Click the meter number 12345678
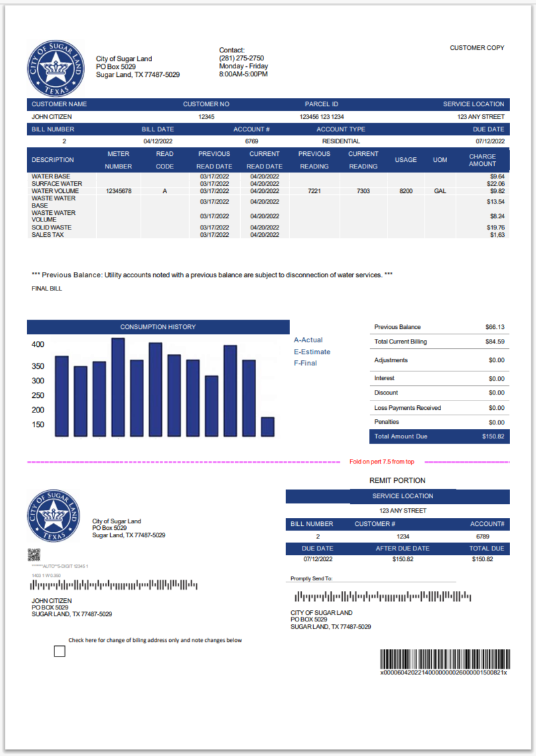 tap(119, 191)
